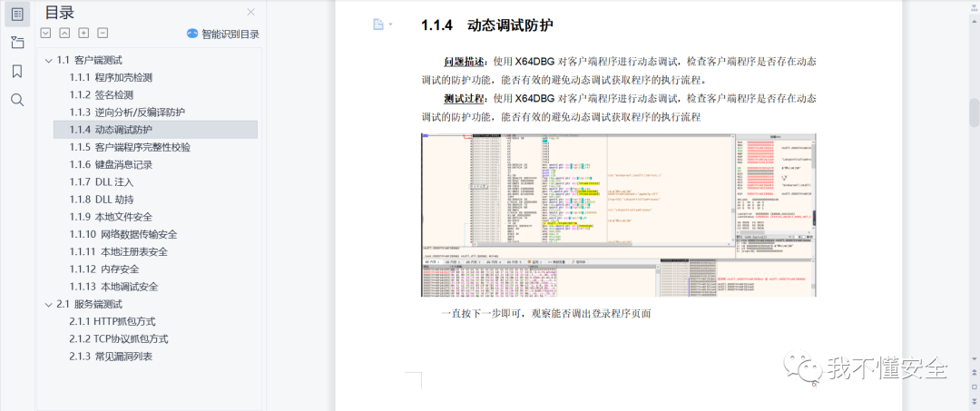The image size is (980, 411).
Task: Open the search magnifier in sidebar
Action: point(17,100)
